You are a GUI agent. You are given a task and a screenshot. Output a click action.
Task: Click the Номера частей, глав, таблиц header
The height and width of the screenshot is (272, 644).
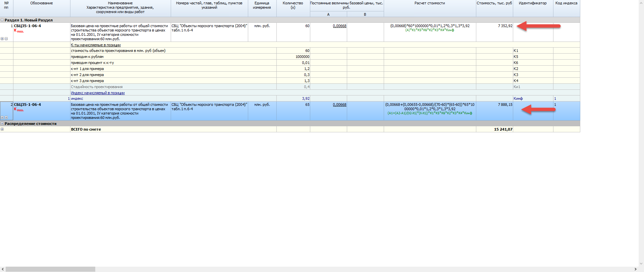[x=209, y=8]
